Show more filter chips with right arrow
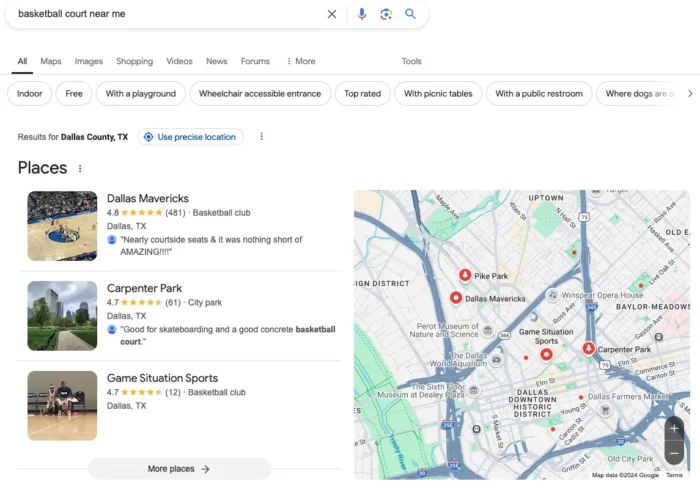Viewport: 700px width, 490px height. tap(690, 94)
